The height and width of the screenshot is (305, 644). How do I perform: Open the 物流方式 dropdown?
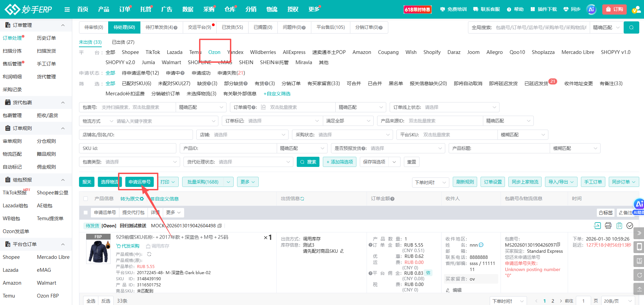(x=98, y=121)
